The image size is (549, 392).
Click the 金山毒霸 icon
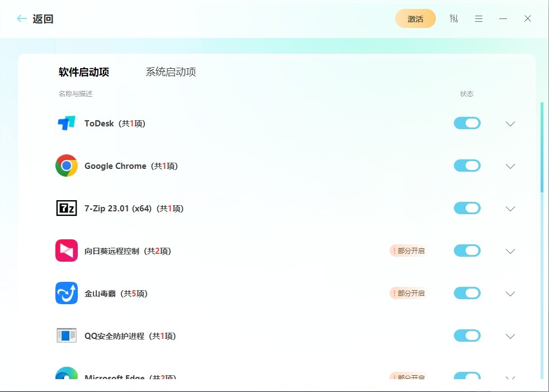pyautogui.click(x=67, y=293)
